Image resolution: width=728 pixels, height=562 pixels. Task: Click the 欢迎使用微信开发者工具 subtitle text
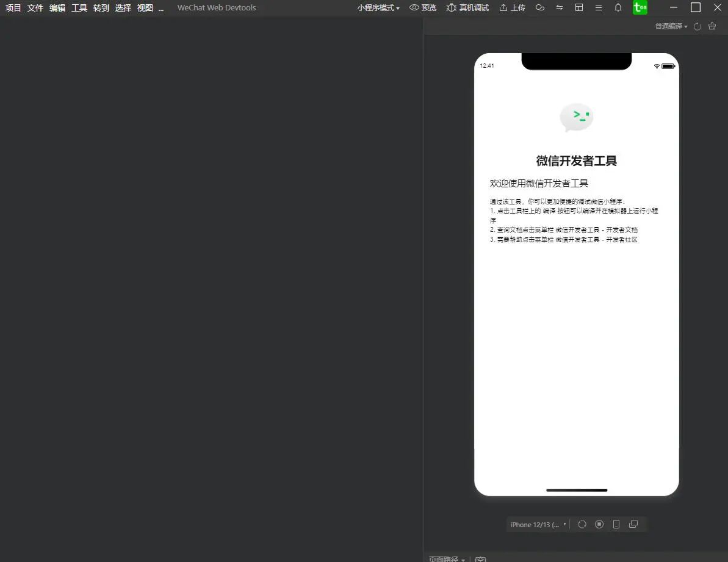pos(539,183)
